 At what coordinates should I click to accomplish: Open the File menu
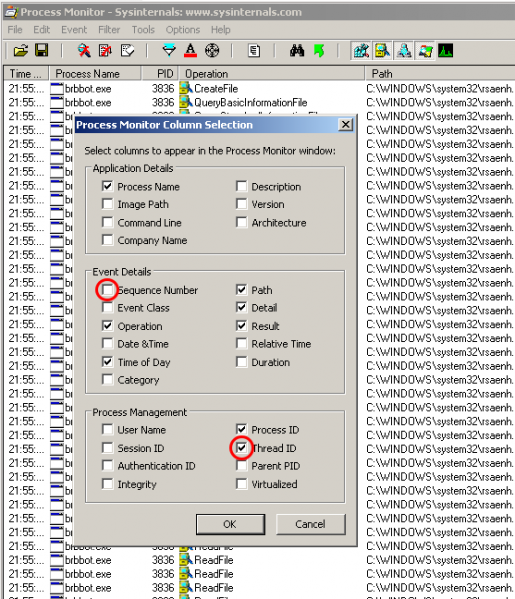coord(15,30)
